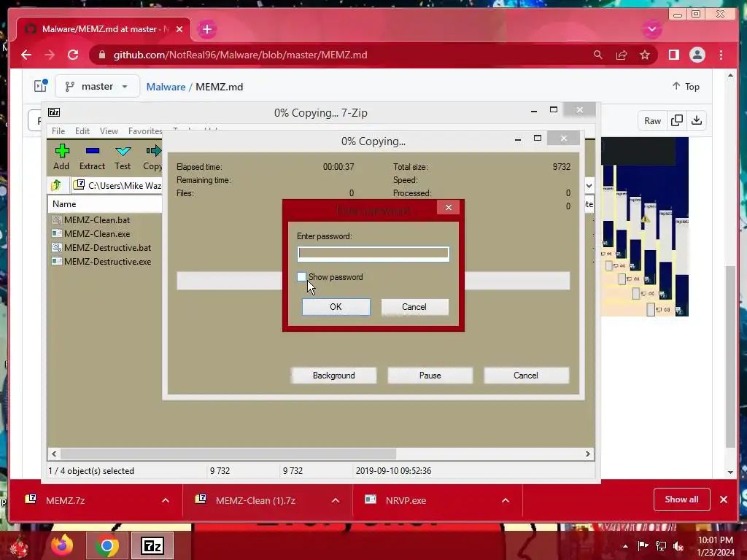747x560 pixels.
Task: Open the Favorites menu in 7-Zip
Action: pyautogui.click(x=145, y=131)
